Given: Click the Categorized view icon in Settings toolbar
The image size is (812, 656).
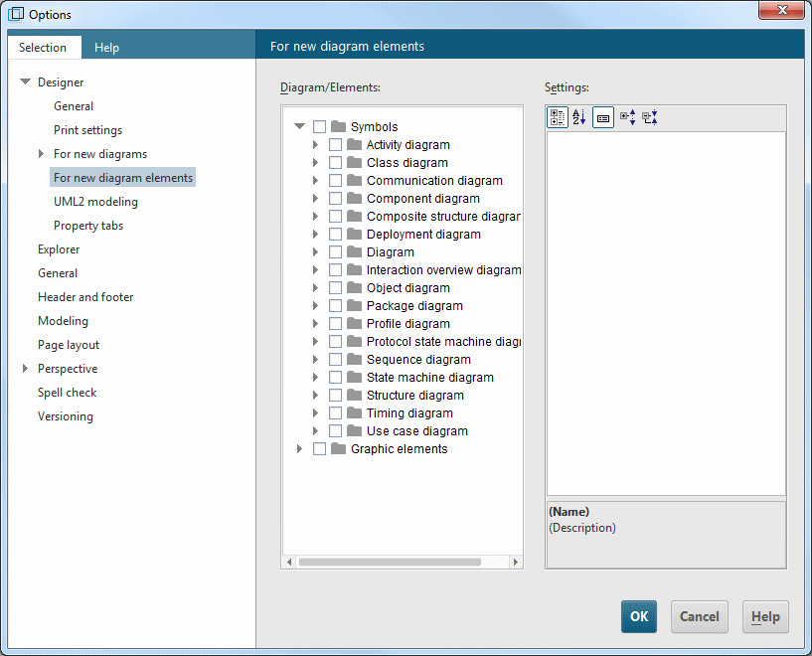Looking at the screenshot, I should (558, 117).
